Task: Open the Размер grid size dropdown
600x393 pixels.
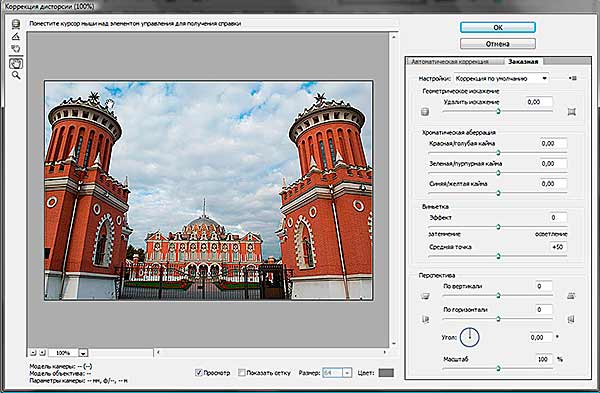Action: 337,372
